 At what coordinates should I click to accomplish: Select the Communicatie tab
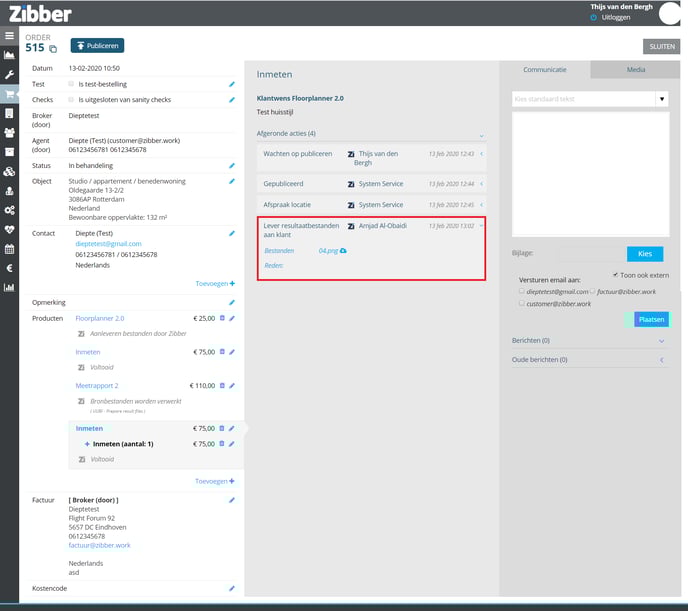pyautogui.click(x=544, y=70)
